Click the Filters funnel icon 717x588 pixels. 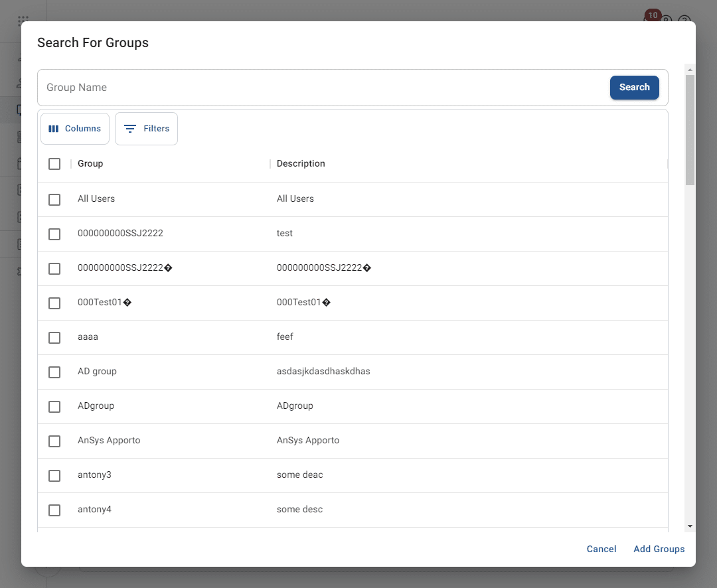131,129
